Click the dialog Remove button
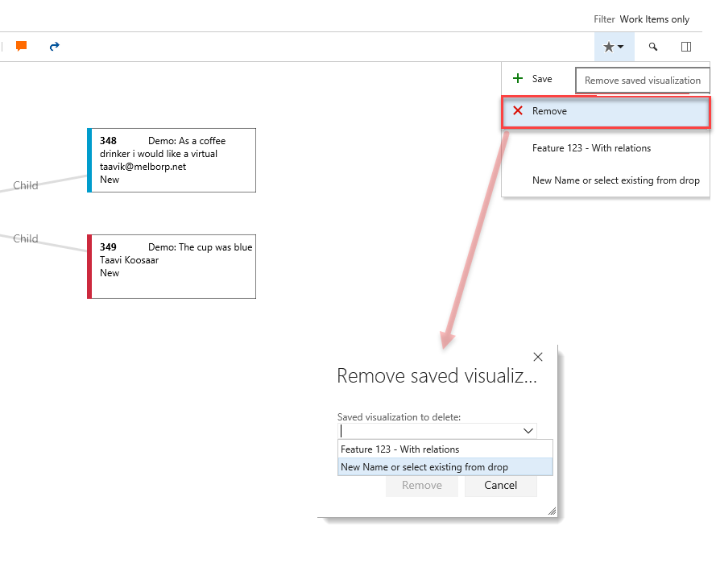The image size is (716, 588). (x=422, y=485)
